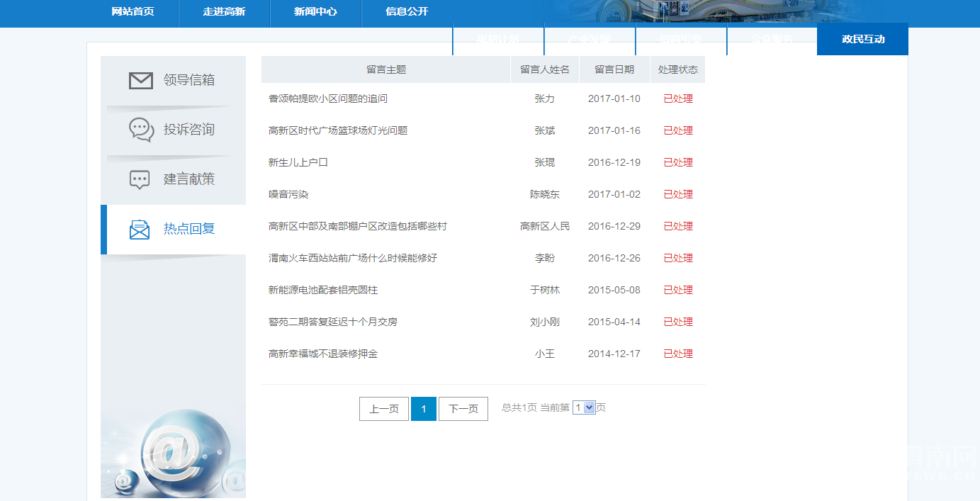The width and height of the screenshot is (980, 501).
Task: Open the 信息公开 menu
Action: pos(407,13)
